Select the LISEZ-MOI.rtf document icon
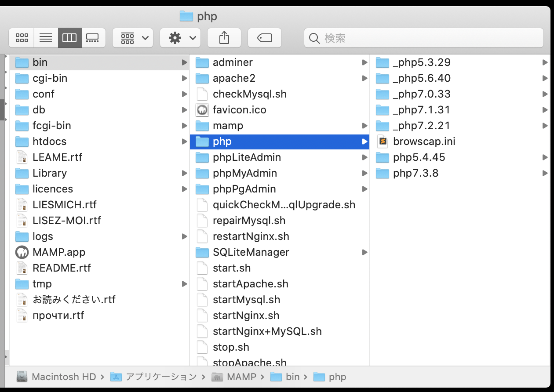Image resolution: width=554 pixels, height=392 pixels. point(22,221)
